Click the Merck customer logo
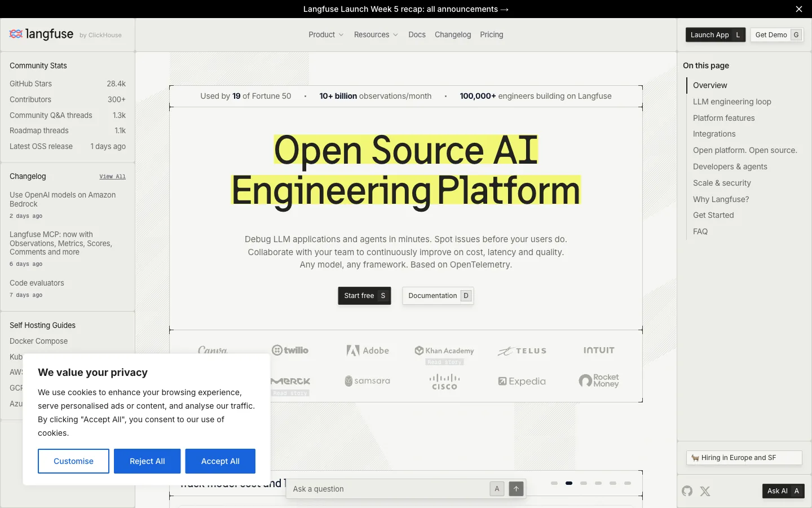 click(x=290, y=381)
